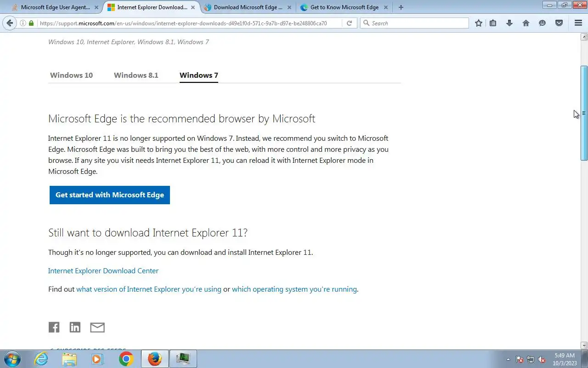
Task: Switch to Download Microsoft Edge tab
Action: (248, 7)
